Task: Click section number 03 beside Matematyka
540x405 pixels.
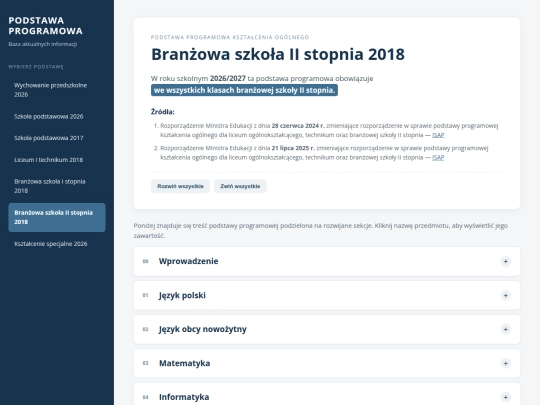Action: pyautogui.click(x=145, y=363)
